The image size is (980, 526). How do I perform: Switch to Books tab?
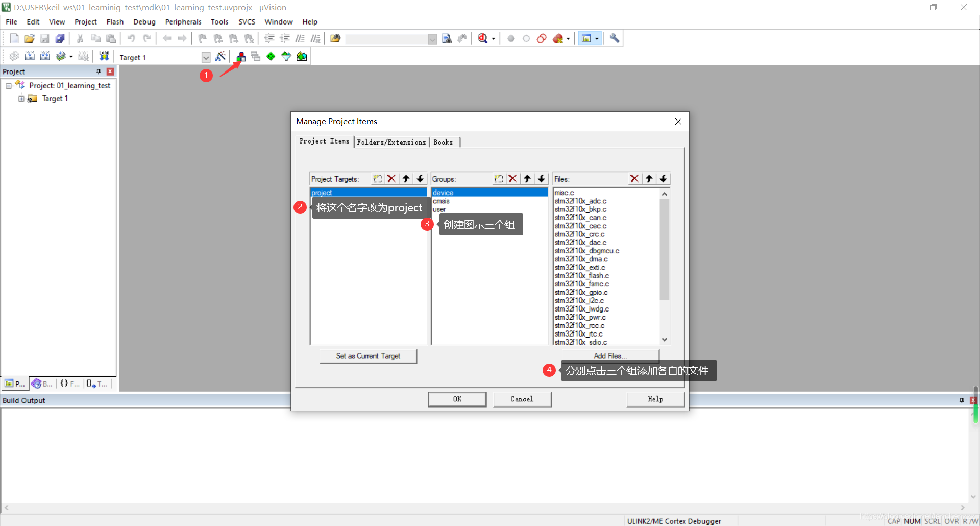pos(443,142)
